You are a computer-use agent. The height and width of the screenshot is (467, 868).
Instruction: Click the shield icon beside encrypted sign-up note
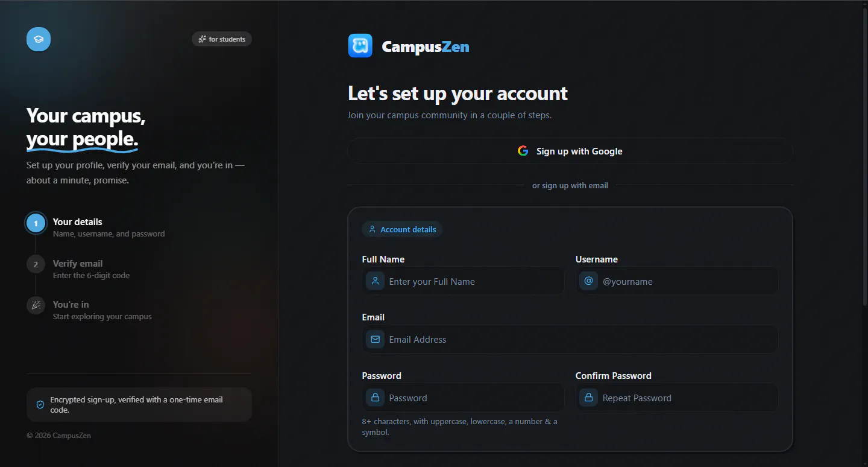coord(40,405)
